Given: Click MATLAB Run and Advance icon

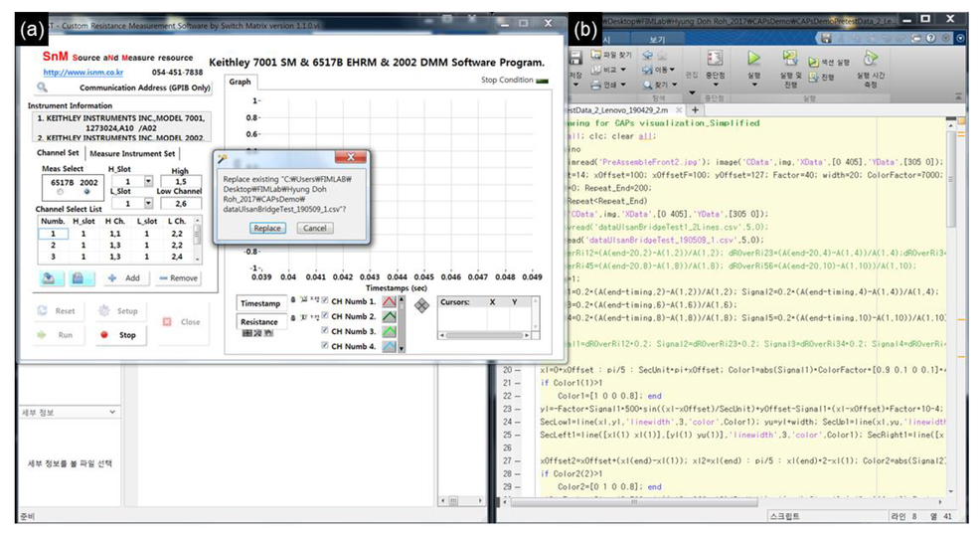Looking at the screenshot, I should tap(790, 59).
